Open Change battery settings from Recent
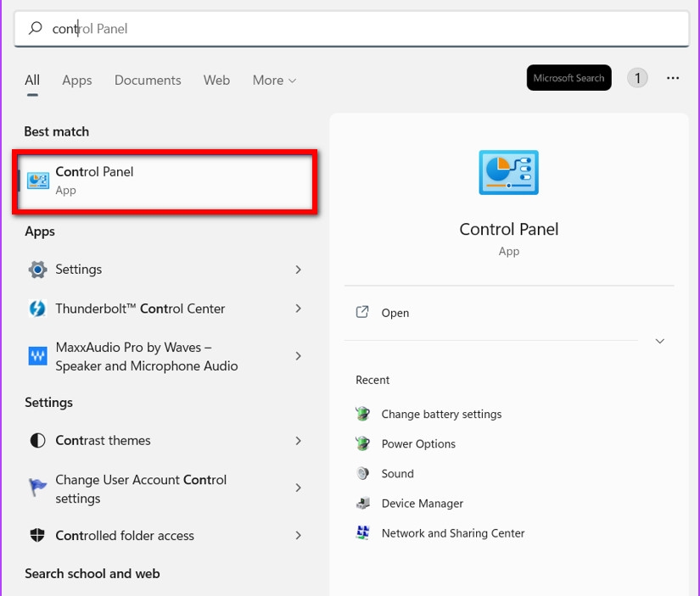Screen dimensions: 700x596 point(361,414)
